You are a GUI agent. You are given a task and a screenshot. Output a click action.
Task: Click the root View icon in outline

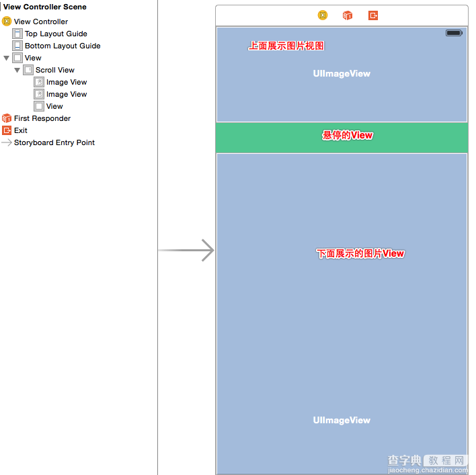(x=17, y=58)
